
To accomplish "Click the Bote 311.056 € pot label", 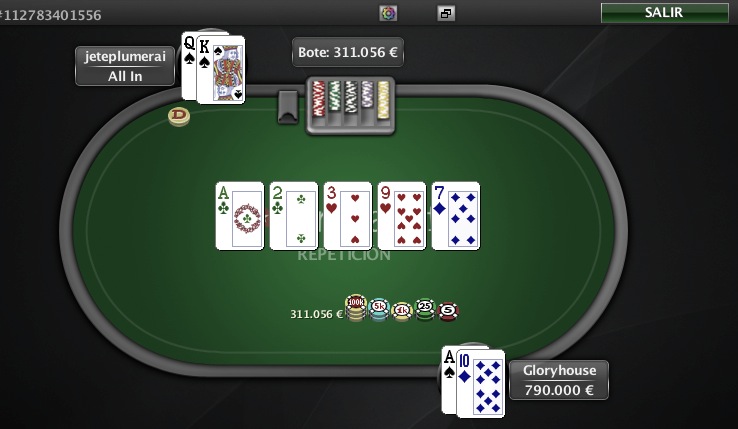I will pyautogui.click(x=348, y=52).
